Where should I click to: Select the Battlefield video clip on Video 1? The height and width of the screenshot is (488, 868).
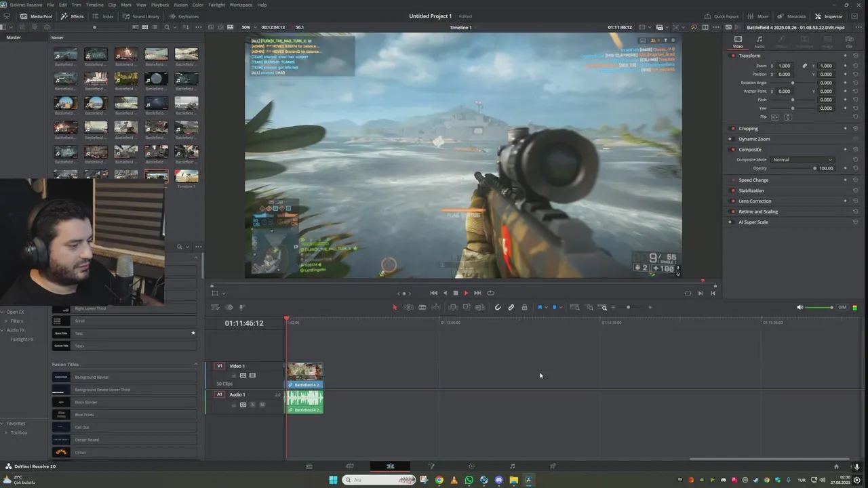pyautogui.click(x=304, y=375)
